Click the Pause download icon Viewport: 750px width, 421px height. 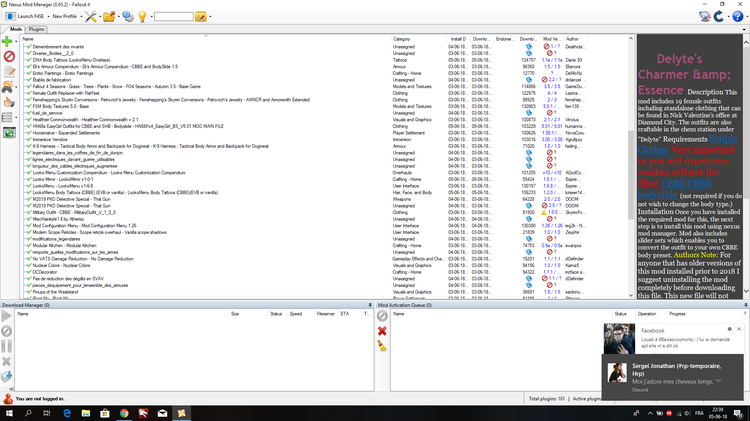point(6,346)
